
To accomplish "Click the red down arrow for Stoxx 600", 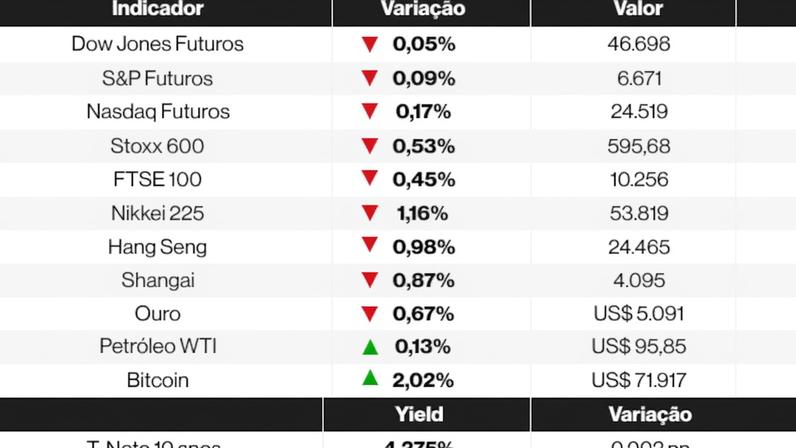I will 370,145.
